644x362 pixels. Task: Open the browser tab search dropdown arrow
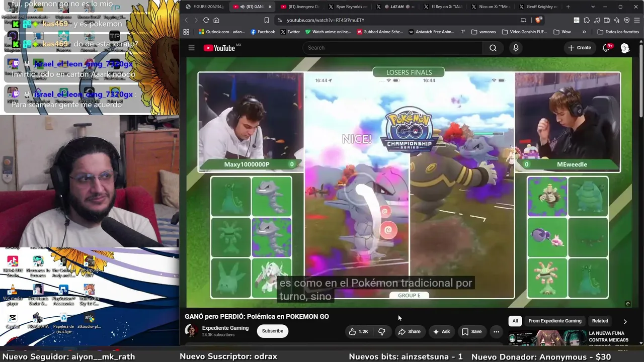pyautogui.click(x=593, y=7)
